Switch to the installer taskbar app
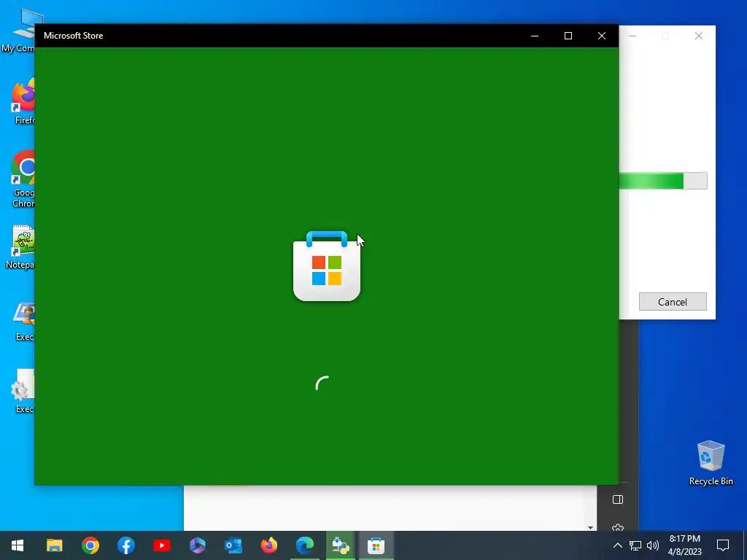 [x=340, y=545]
